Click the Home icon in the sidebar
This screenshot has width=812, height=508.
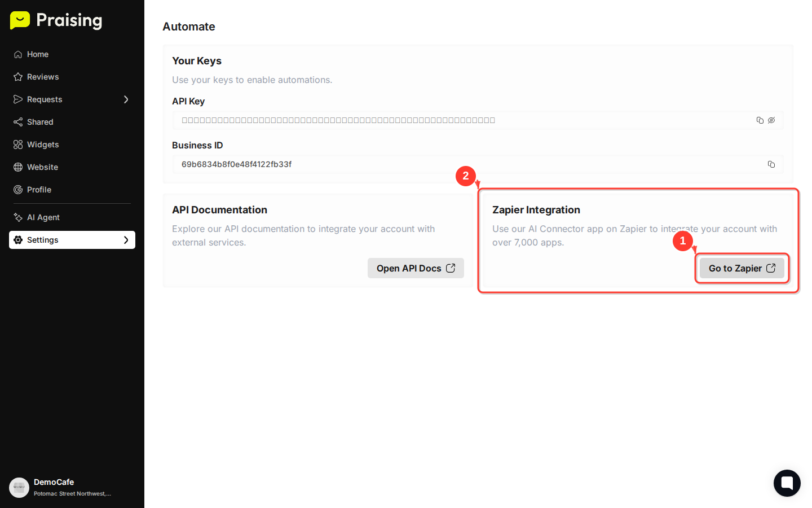(17, 54)
